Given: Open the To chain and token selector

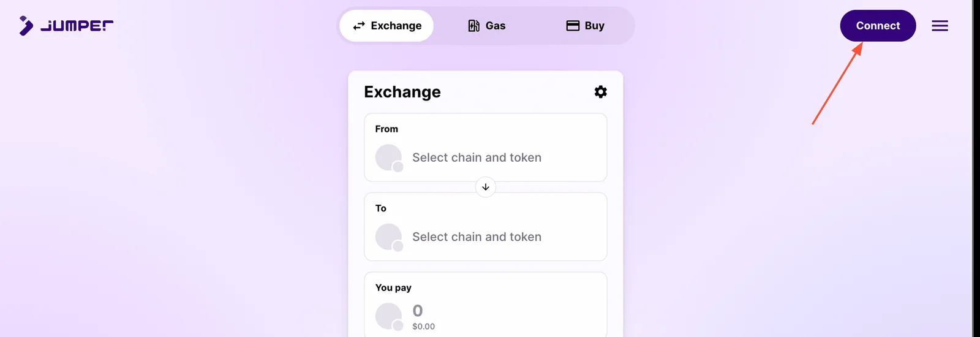Looking at the screenshot, I should click(486, 227).
